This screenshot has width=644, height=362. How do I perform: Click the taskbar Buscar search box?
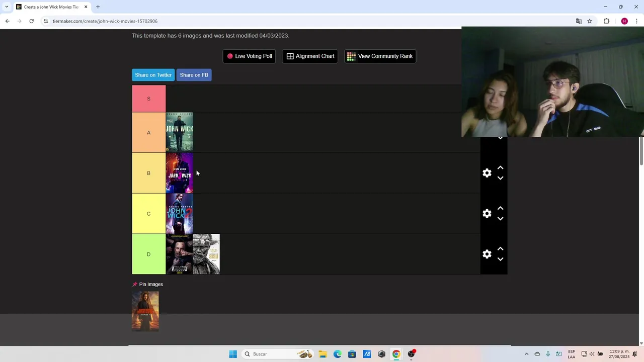(x=278, y=354)
